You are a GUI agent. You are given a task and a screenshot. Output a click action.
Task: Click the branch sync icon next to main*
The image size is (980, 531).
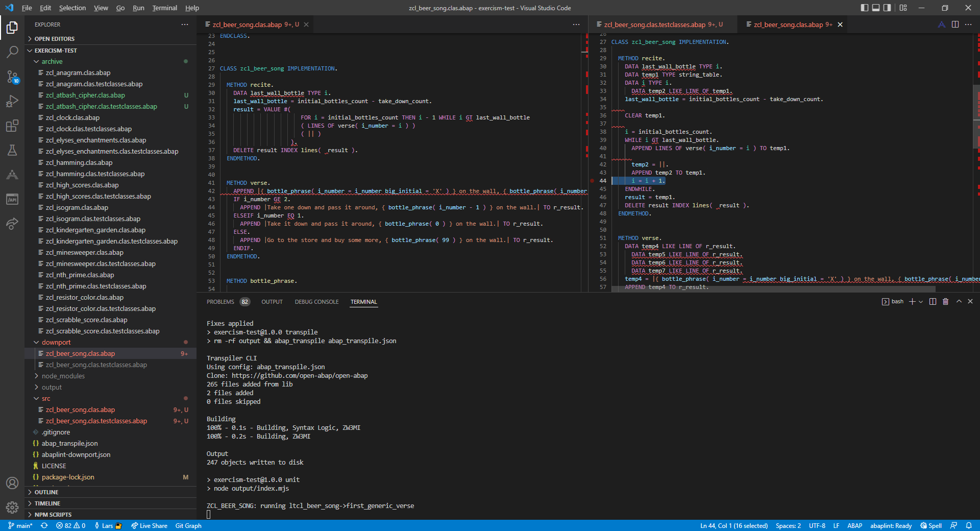tap(44, 526)
